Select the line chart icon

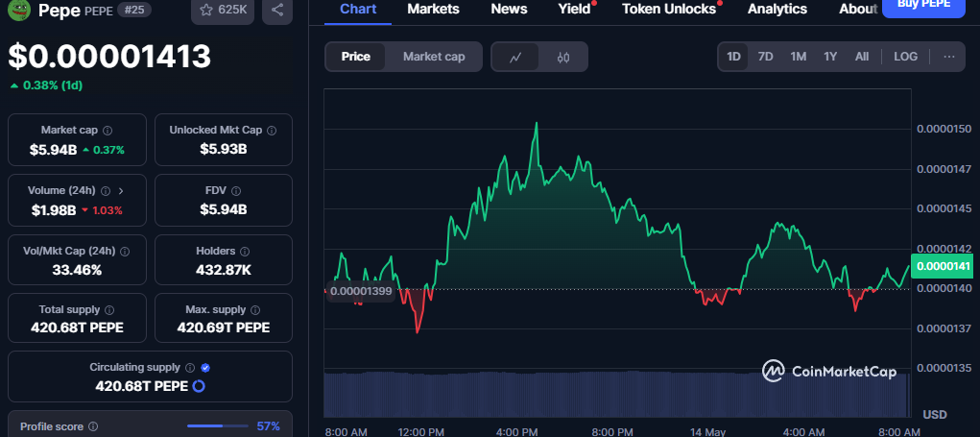click(515, 58)
